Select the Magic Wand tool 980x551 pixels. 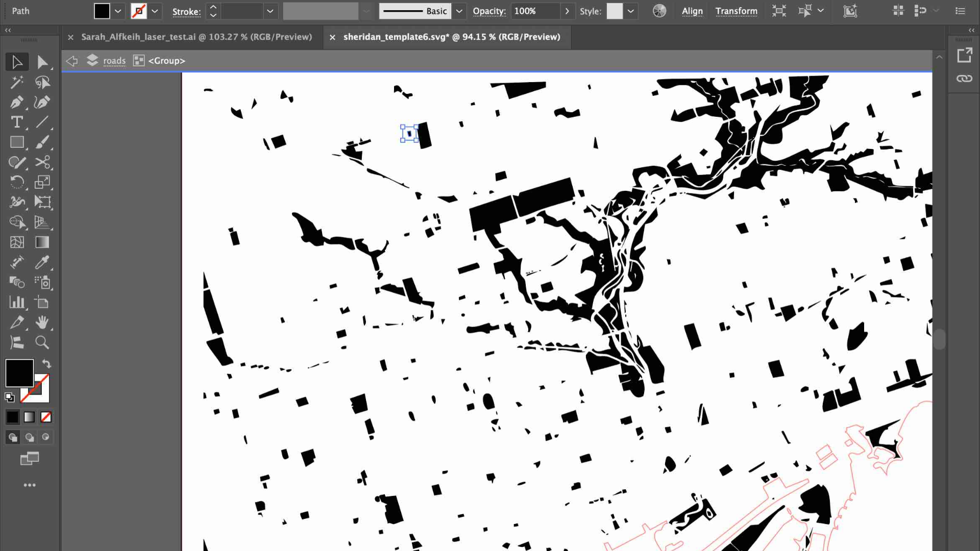(16, 82)
